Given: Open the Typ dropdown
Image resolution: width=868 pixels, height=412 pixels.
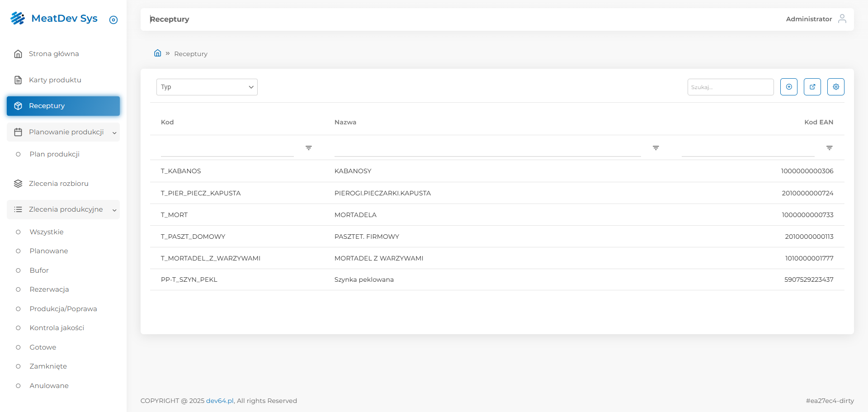Looking at the screenshot, I should coord(207,87).
